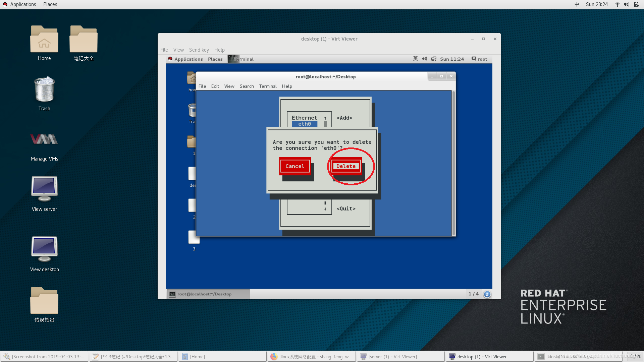644x362 pixels.
Task: Open the host volume icon
Action: click(626, 4)
